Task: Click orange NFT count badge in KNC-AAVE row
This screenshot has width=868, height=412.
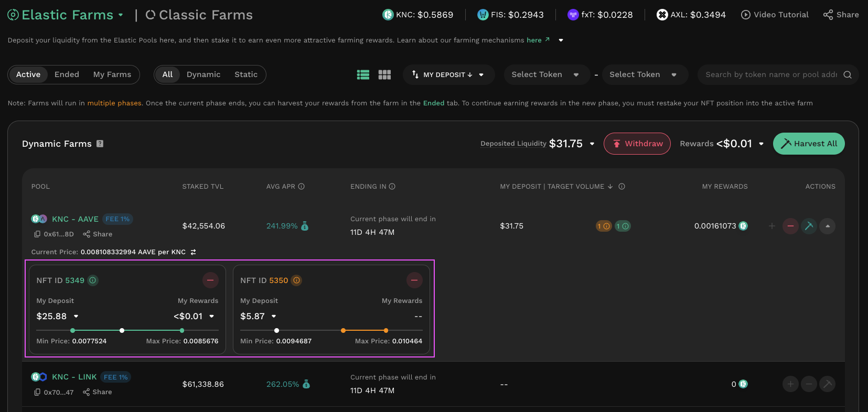Action: [x=604, y=226]
